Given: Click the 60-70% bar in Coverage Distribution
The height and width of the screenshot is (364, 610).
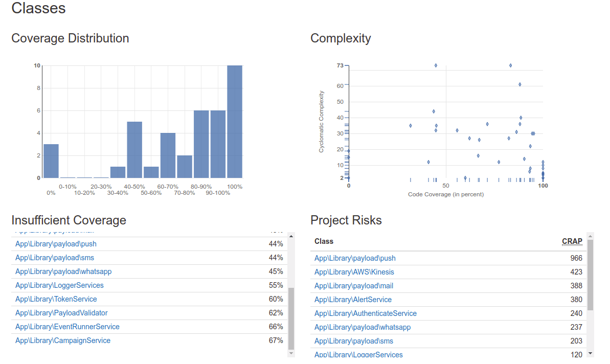Looking at the screenshot, I should [x=168, y=155].
